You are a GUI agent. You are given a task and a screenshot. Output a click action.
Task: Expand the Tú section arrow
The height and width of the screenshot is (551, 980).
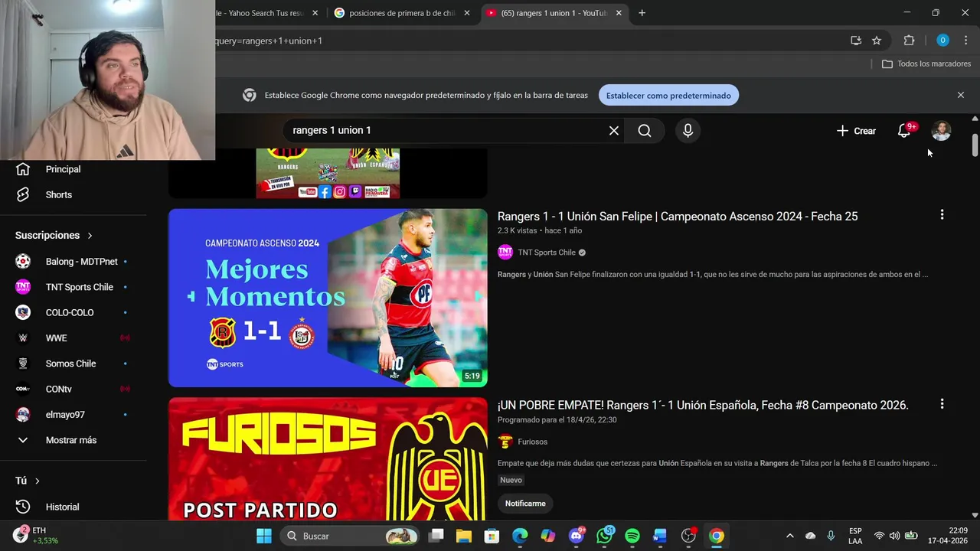point(37,481)
